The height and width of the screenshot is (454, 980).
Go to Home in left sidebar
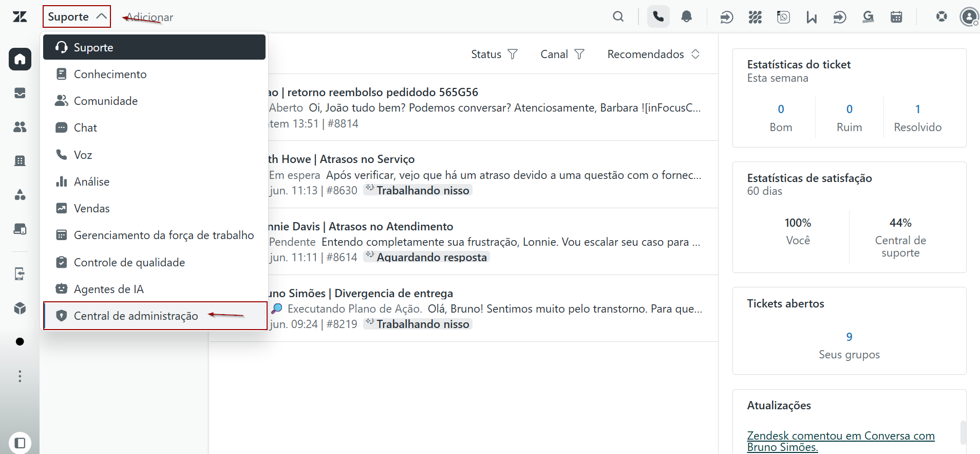coord(20,59)
